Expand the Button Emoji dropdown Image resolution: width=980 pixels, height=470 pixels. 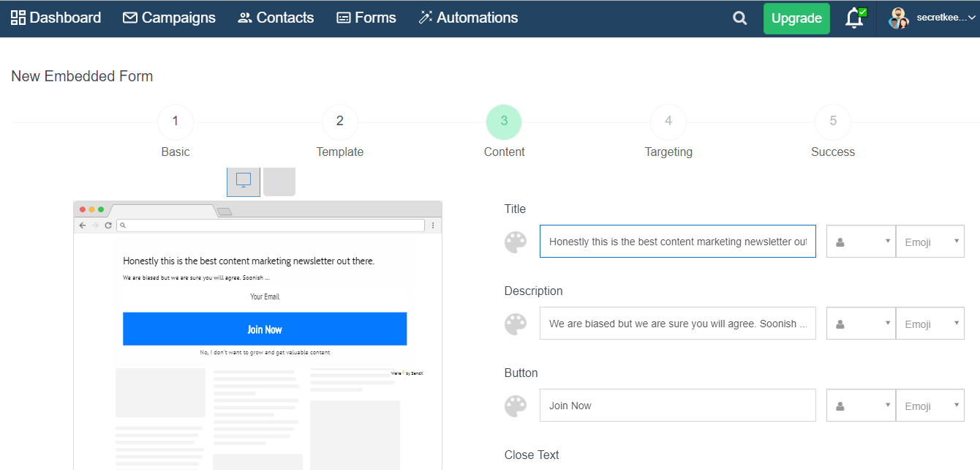tap(930, 406)
